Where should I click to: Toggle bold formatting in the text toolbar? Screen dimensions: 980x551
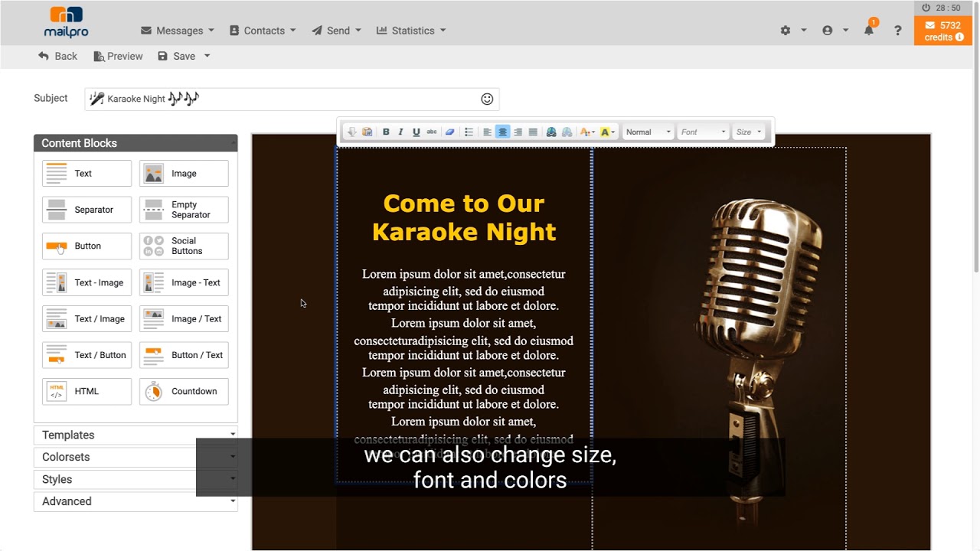386,132
